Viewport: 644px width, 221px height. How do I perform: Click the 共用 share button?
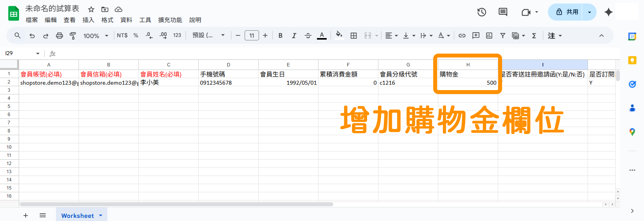pos(566,12)
